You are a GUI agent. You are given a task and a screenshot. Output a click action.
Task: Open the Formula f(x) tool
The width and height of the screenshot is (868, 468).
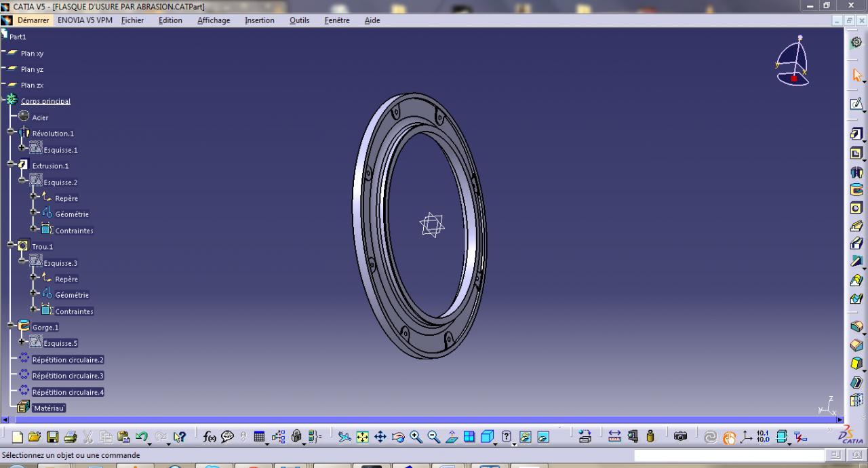pyautogui.click(x=210, y=437)
